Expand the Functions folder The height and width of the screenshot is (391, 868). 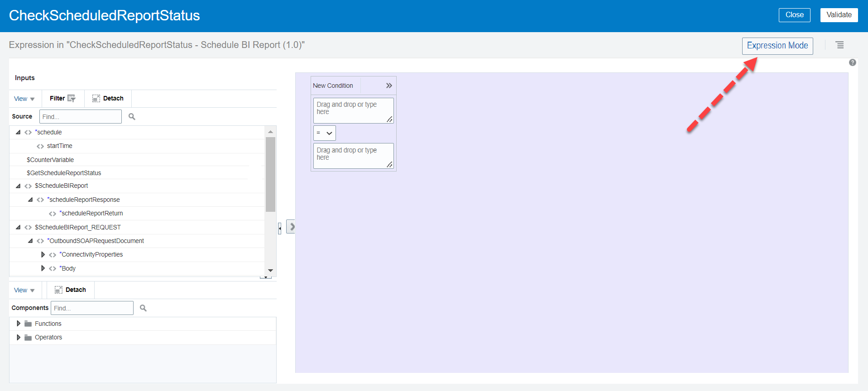point(19,324)
